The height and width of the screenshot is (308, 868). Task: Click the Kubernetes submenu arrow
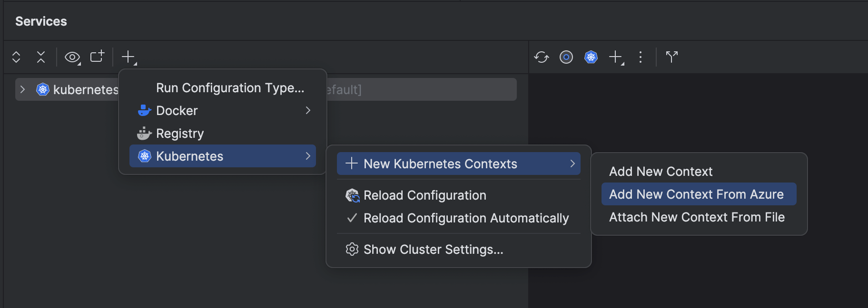(308, 156)
